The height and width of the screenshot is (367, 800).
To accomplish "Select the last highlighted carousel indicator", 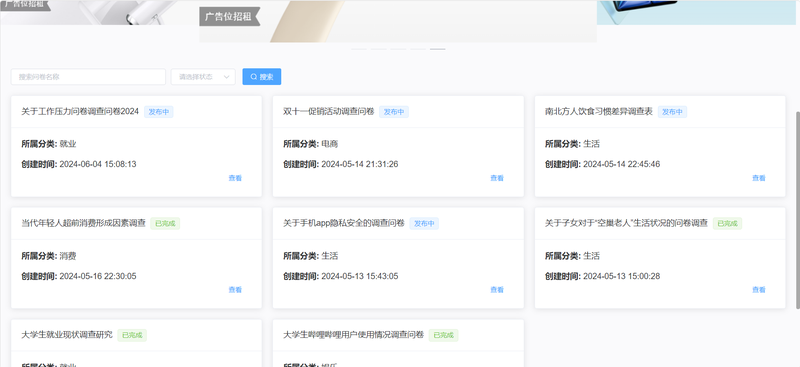I will 438,49.
